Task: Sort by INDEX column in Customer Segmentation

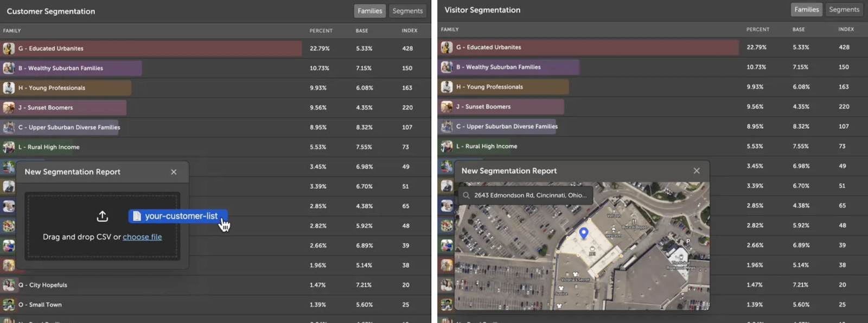Action: pos(410,31)
